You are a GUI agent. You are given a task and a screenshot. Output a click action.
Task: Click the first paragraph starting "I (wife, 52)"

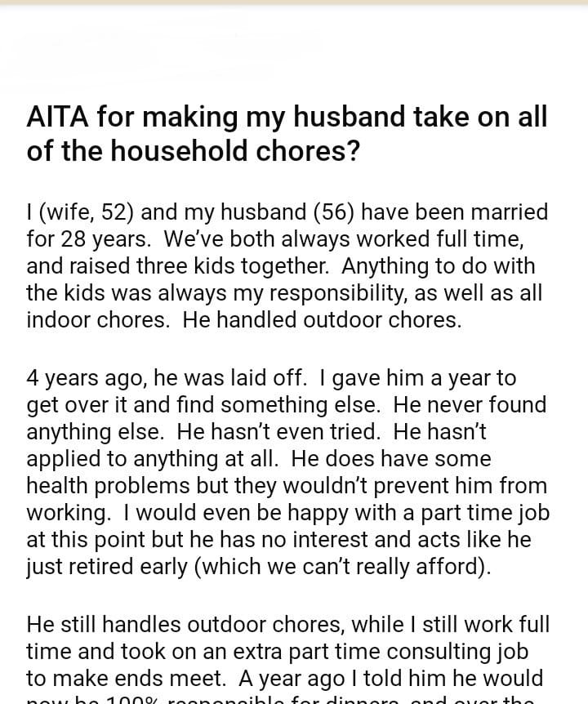pyautogui.click(x=287, y=266)
